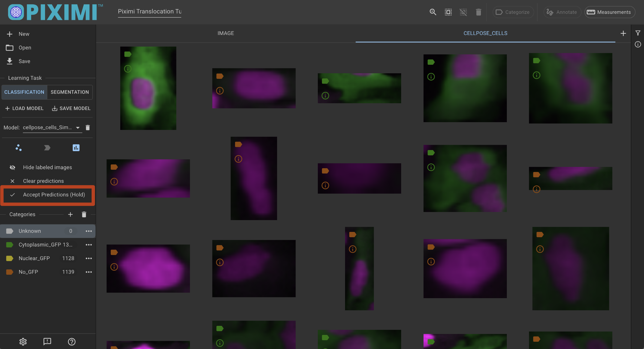Open the send feedback icon

click(x=47, y=341)
